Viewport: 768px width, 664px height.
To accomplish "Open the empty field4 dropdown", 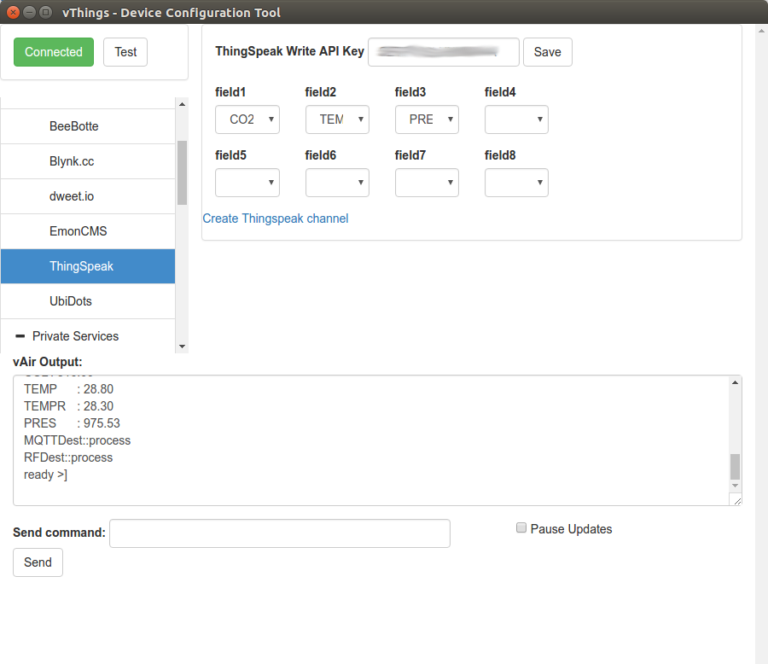I will pyautogui.click(x=516, y=119).
